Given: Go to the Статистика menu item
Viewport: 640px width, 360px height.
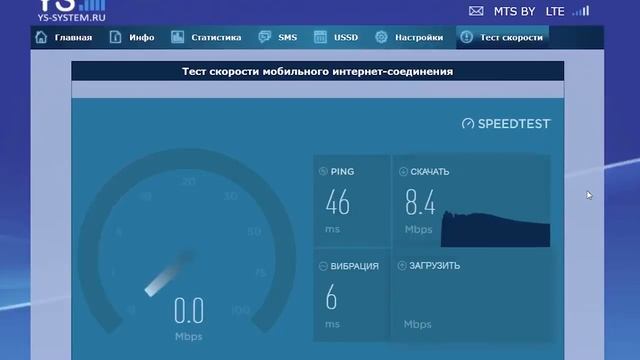Looking at the screenshot, I should [216, 37].
